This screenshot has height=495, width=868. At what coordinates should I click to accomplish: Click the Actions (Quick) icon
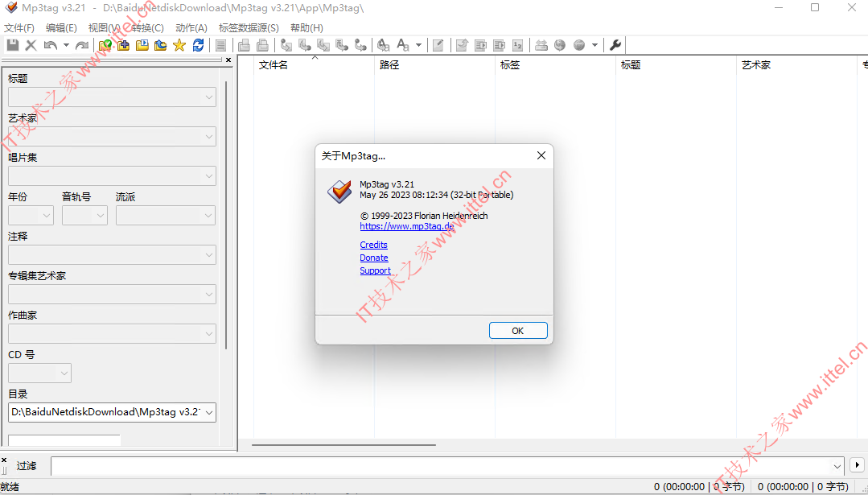pyautogui.click(x=404, y=45)
